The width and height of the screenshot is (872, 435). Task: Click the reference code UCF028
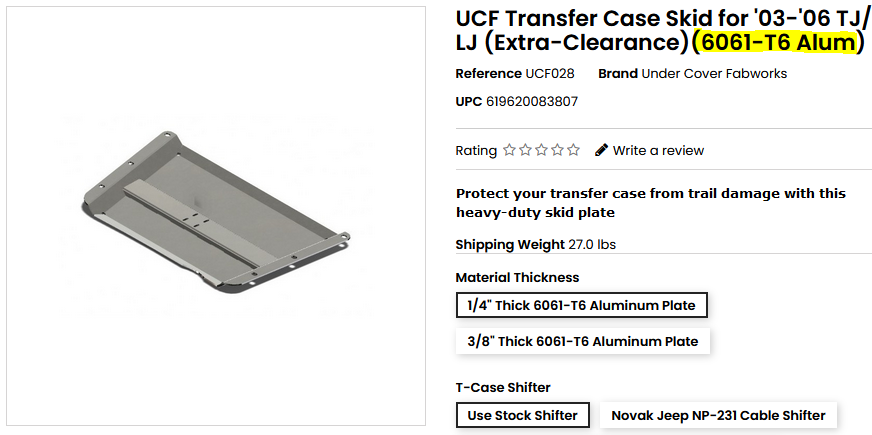click(549, 74)
